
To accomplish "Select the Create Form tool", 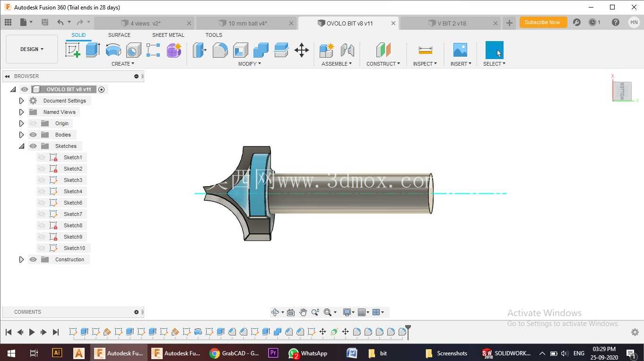I will point(174,50).
